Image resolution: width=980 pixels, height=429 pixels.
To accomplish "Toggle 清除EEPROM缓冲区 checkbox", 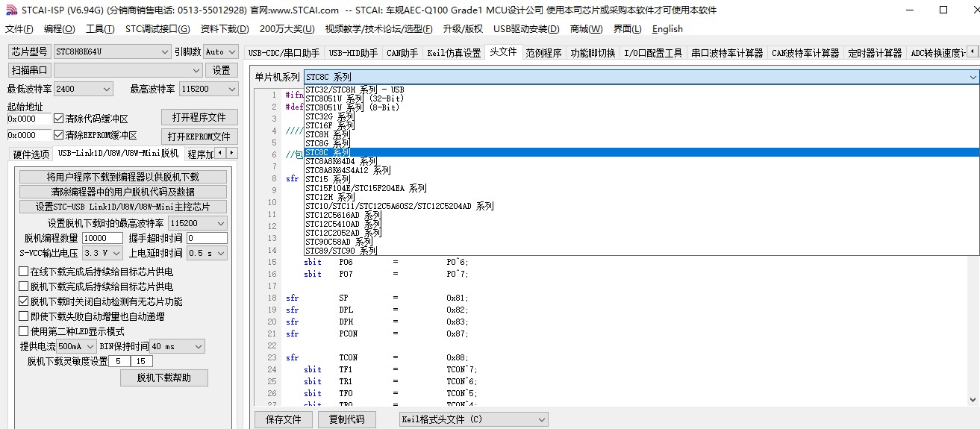I will [x=96, y=135].
